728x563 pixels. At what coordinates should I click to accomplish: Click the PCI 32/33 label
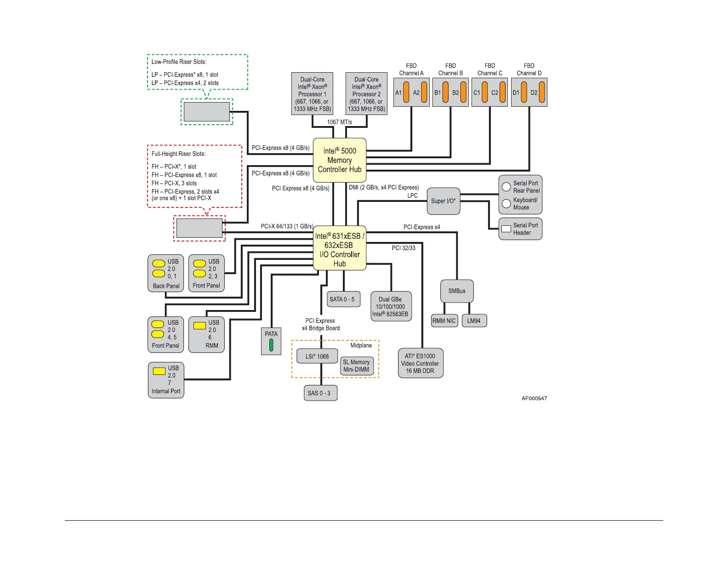(404, 248)
